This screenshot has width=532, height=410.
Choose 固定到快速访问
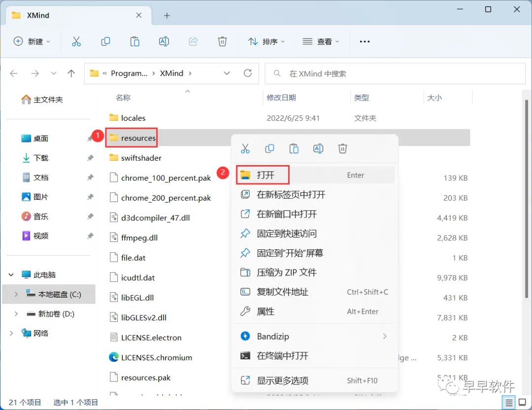click(x=315, y=234)
